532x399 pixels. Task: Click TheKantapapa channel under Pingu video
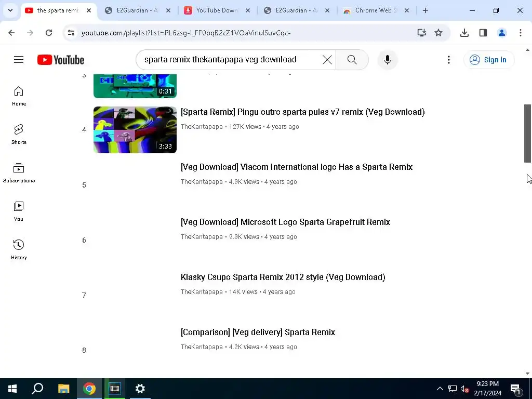(202, 127)
